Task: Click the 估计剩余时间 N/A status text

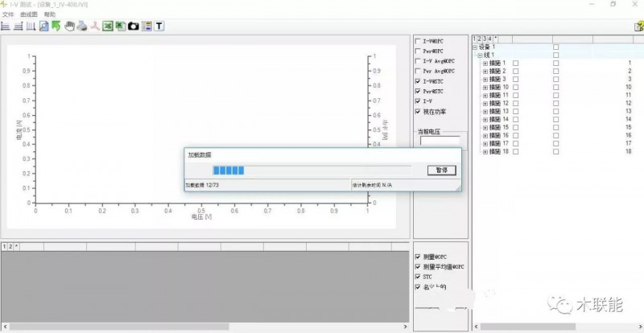Action: coord(372,185)
